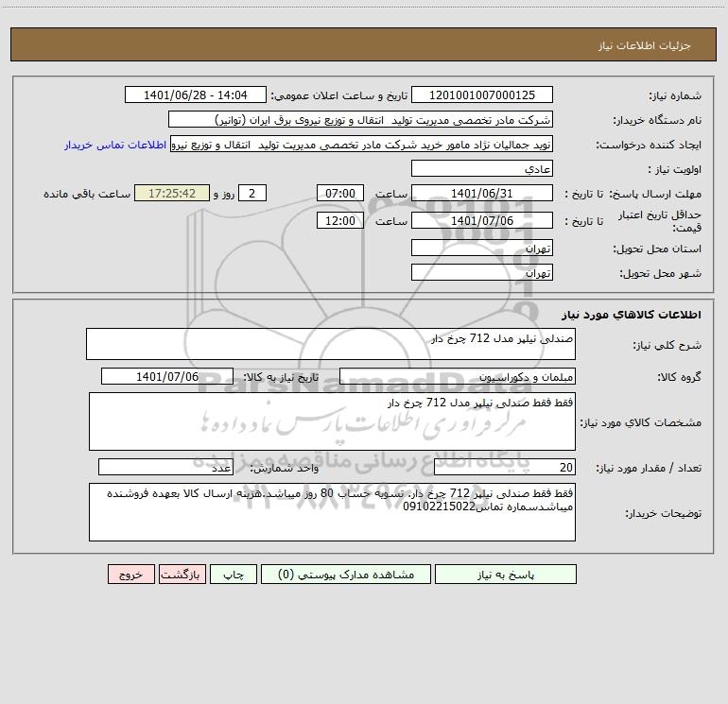Click the label تعداد / مقدار مورد نیاز
Image resolution: width=728 pixels, height=704 pixels.
coord(649,468)
